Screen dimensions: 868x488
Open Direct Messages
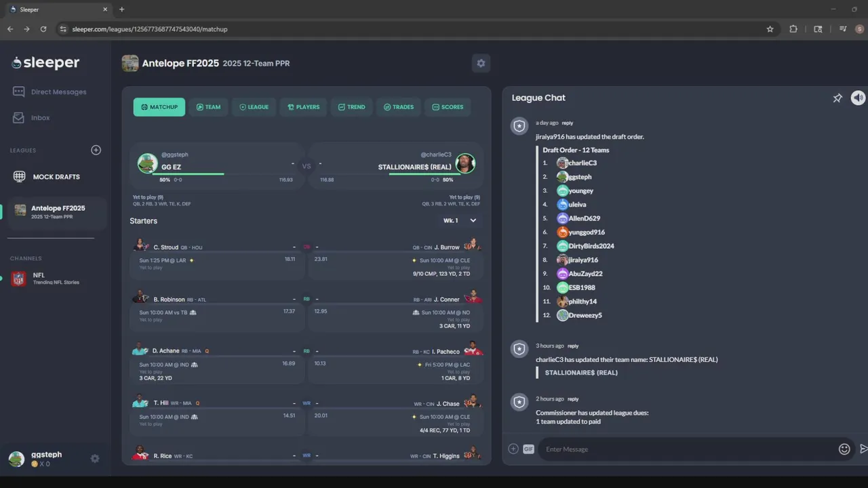50,92
